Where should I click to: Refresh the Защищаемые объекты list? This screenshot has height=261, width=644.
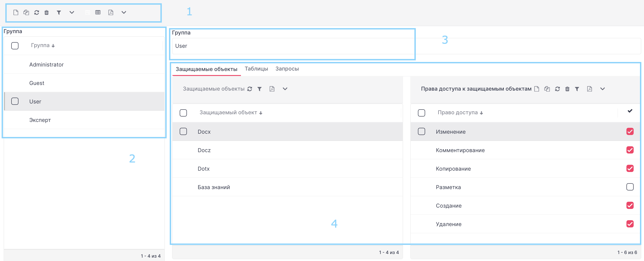[x=249, y=89]
